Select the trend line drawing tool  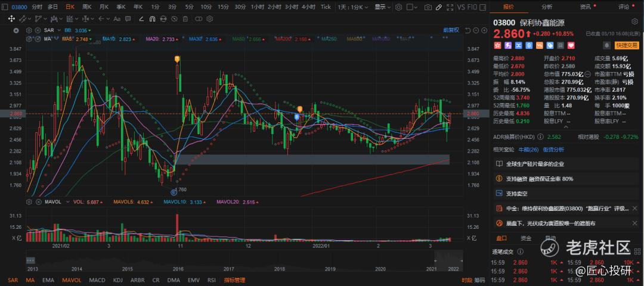click(x=23, y=18)
